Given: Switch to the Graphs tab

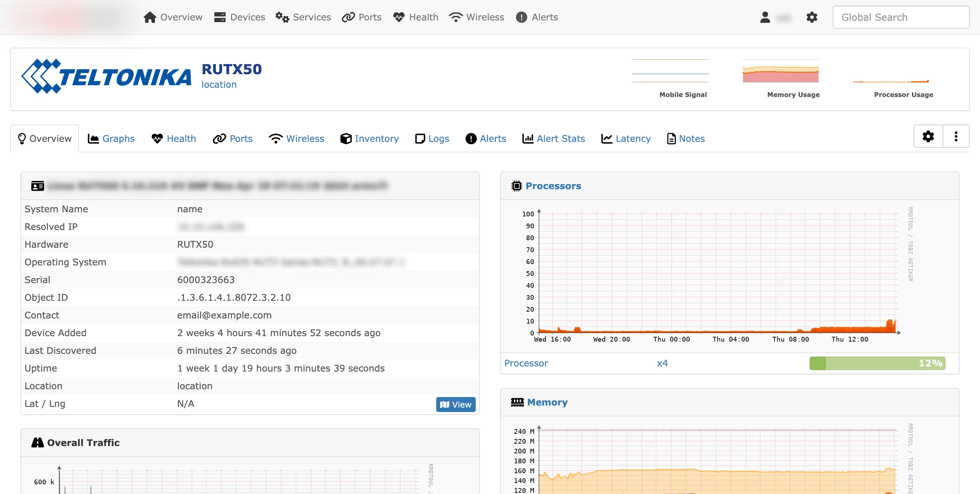Looking at the screenshot, I should point(111,139).
